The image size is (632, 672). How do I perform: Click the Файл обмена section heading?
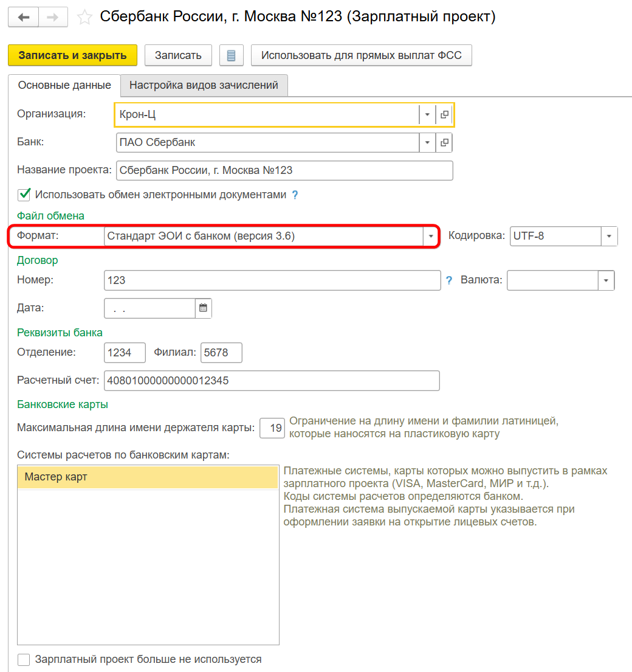50,215
